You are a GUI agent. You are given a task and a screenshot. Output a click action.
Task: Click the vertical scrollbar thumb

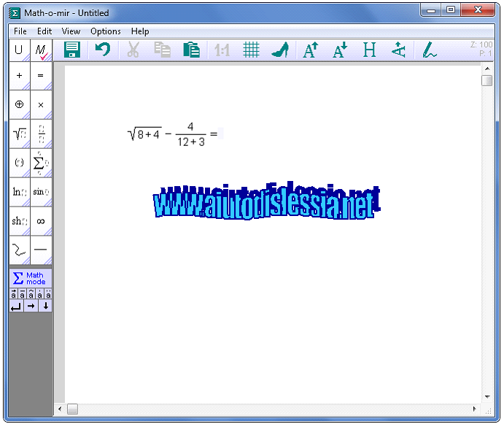pos(487,80)
